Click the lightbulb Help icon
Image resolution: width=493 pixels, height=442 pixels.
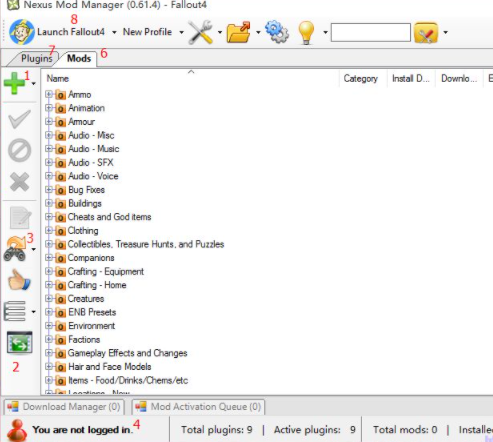point(306,32)
